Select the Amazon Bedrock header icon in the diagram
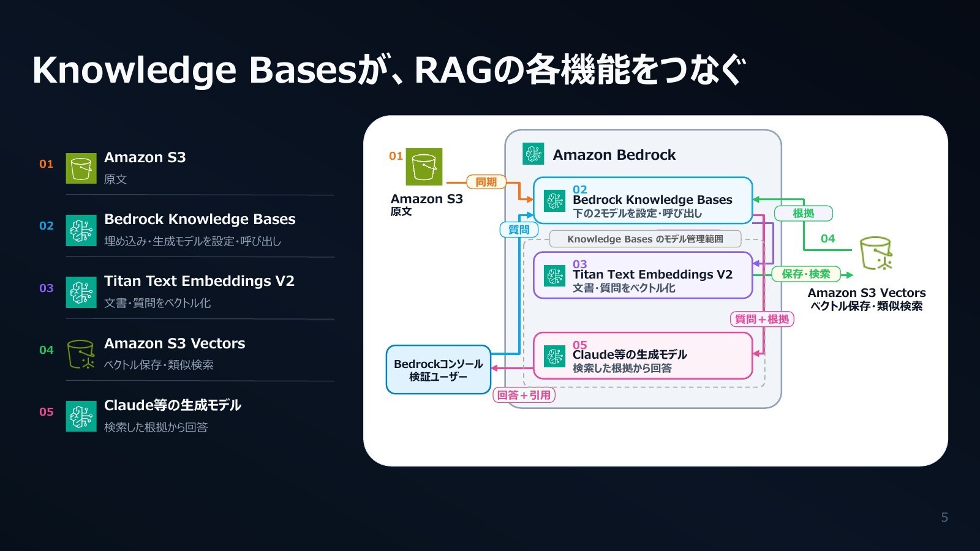Image resolution: width=980 pixels, height=551 pixels. tap(533, 154)
